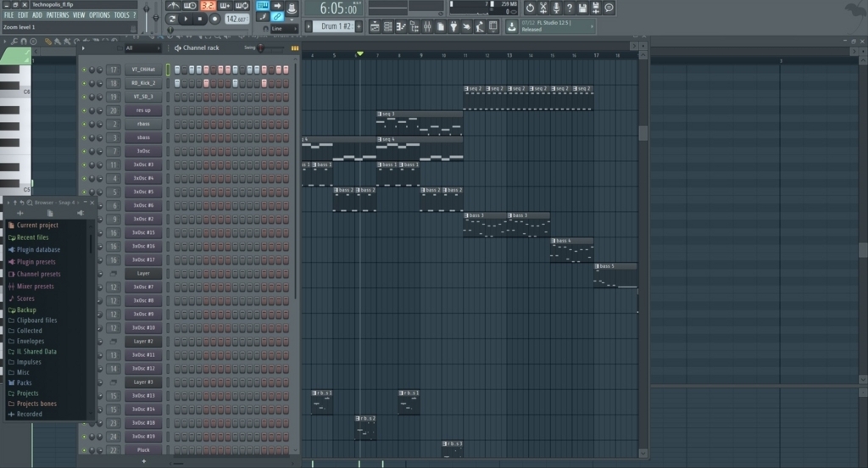Open the EDIT menu
868x468 pixels.
pos(23,15)
